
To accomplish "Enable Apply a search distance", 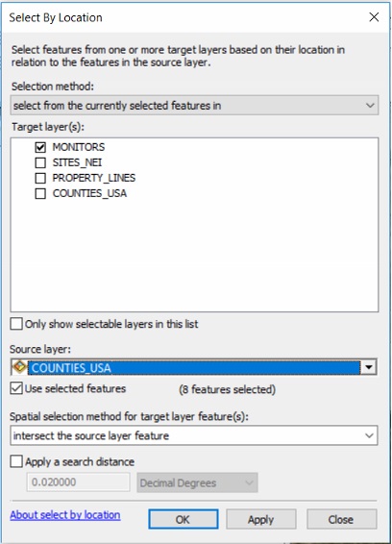I will [16, 461].
